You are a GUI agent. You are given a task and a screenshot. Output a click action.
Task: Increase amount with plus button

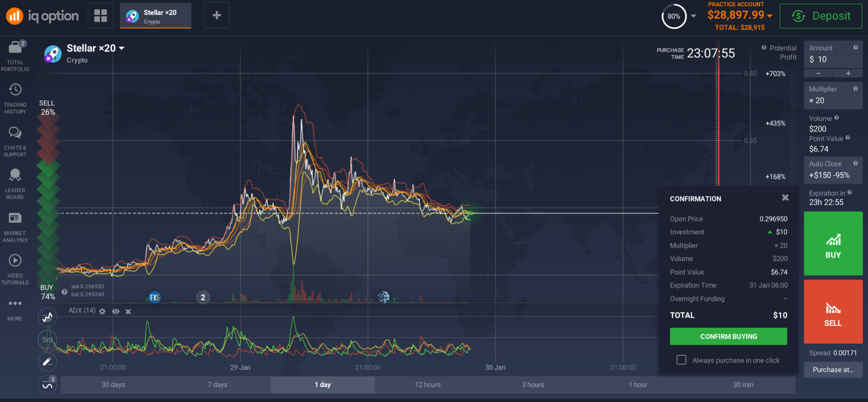(x=848, y=73)
